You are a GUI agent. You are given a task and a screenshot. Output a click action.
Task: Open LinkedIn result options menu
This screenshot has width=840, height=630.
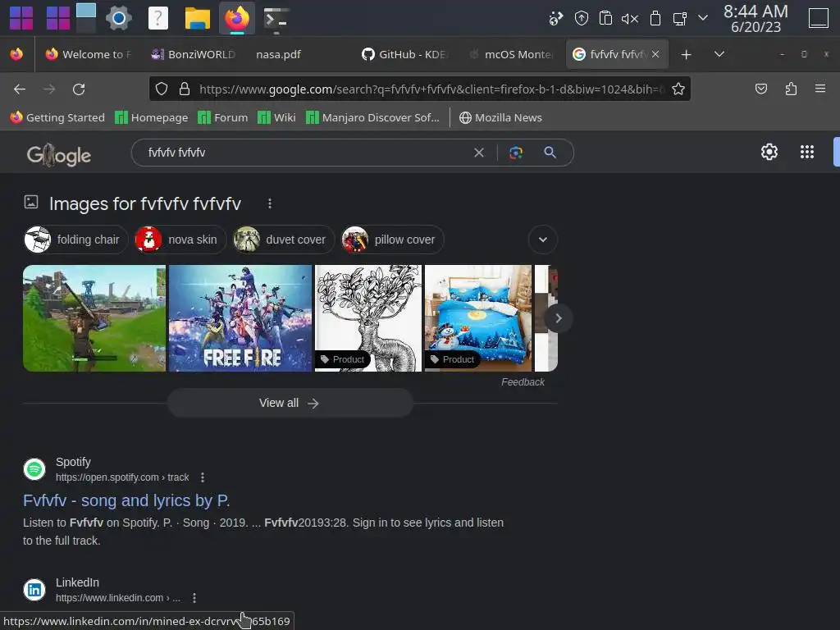194,598
